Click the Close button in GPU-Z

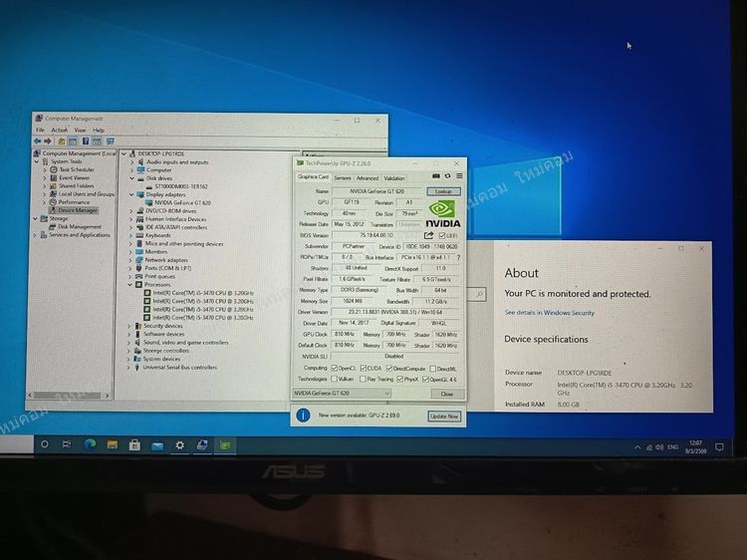(447, 394)
